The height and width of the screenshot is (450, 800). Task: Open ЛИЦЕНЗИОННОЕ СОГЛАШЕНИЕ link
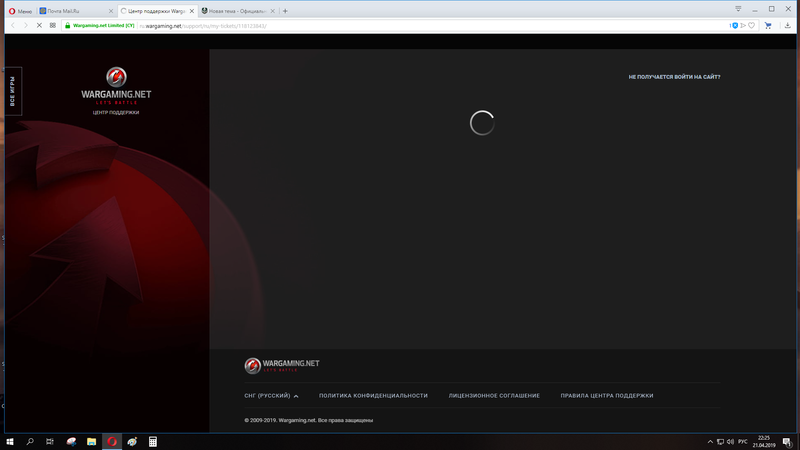[x=494, y=395]
